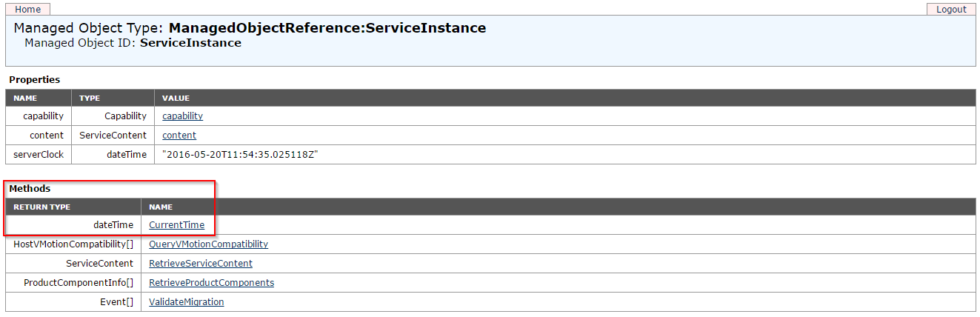Viewport: 980px width, 317px height.
Task: Click the ProductComponentInfo[] return type cell
Action: tap(73, 283)
